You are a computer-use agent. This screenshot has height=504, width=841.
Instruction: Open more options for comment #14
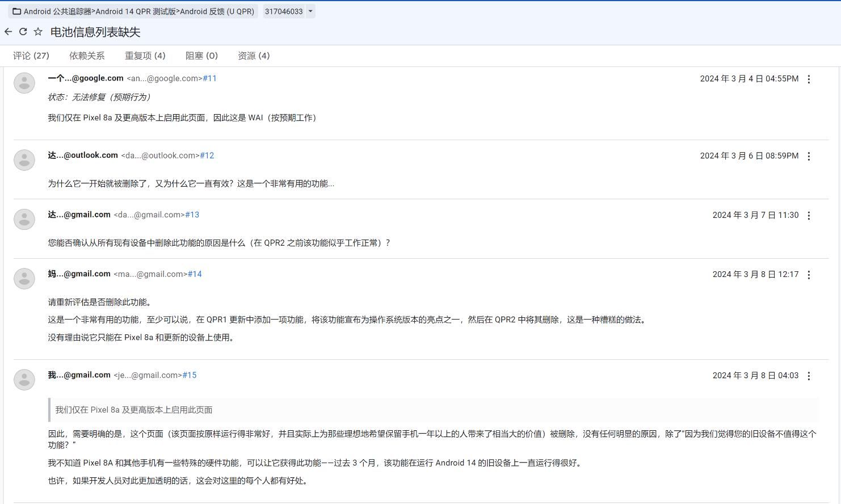[x=809, y=275]
